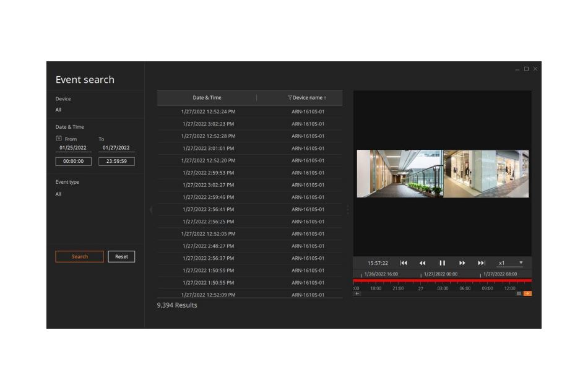Click the 1/27/2022 08:00 timeline marker
588x390 pixels.
click(500, 274)
